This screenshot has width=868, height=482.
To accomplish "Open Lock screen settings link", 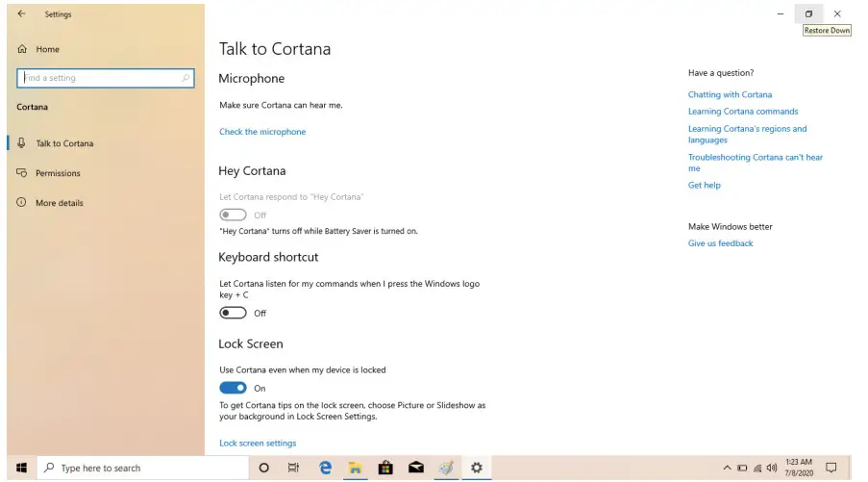I will click(x=258, y=444).
